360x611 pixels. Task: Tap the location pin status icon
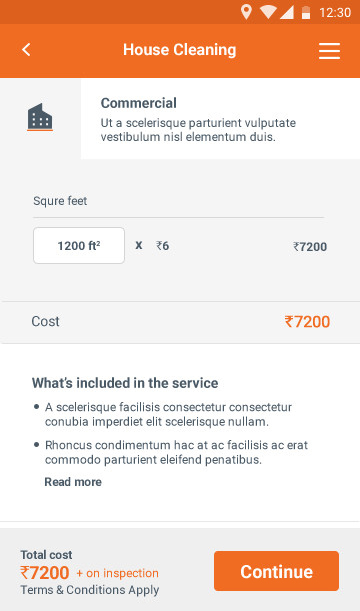pyautogui.click(x=246, y=12)
